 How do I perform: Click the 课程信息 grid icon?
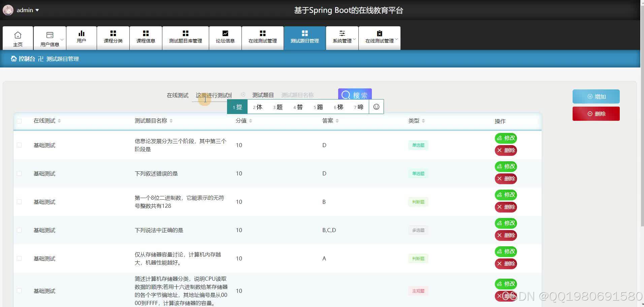tap(146, 33)
